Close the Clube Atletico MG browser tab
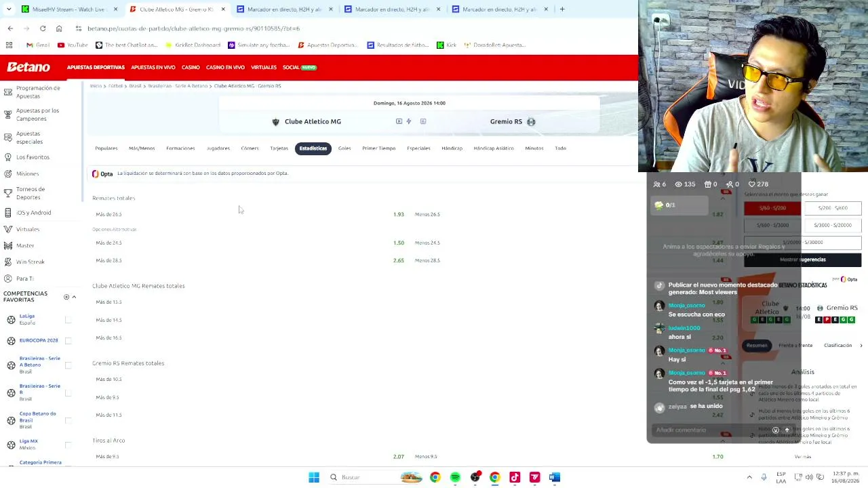This screenshot has height=488, width=868. [x=223, y=9]
